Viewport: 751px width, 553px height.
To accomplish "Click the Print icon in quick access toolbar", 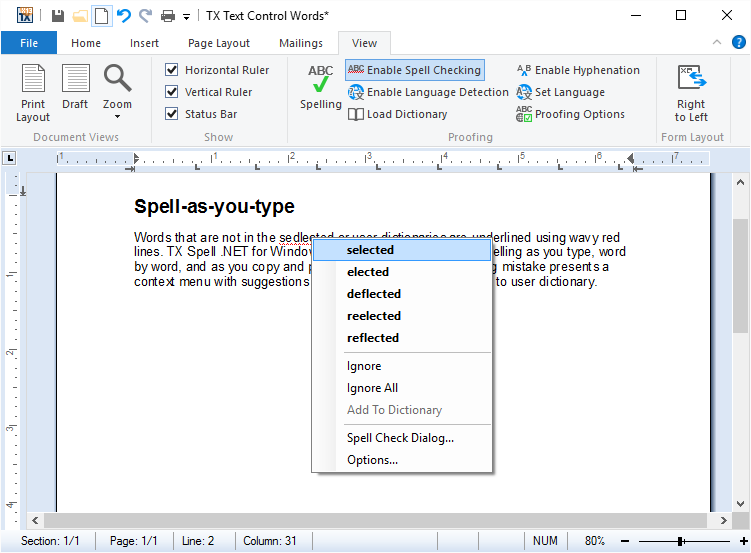I will [x=167, y=16].
